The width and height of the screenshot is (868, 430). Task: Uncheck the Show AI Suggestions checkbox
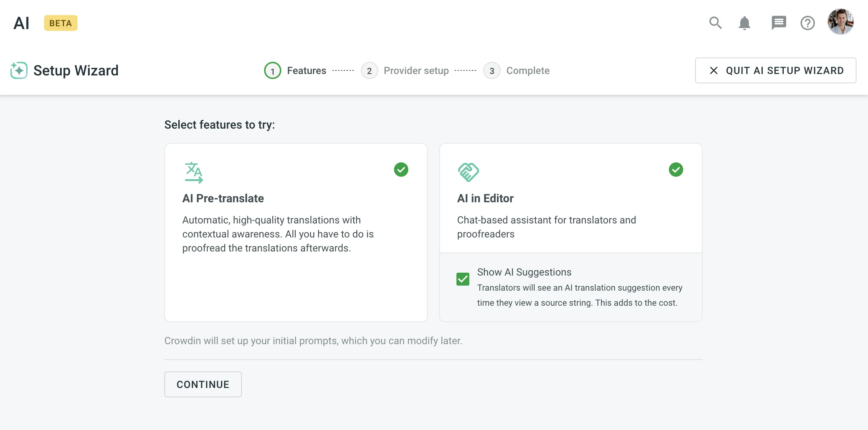(x=463, y=279)
